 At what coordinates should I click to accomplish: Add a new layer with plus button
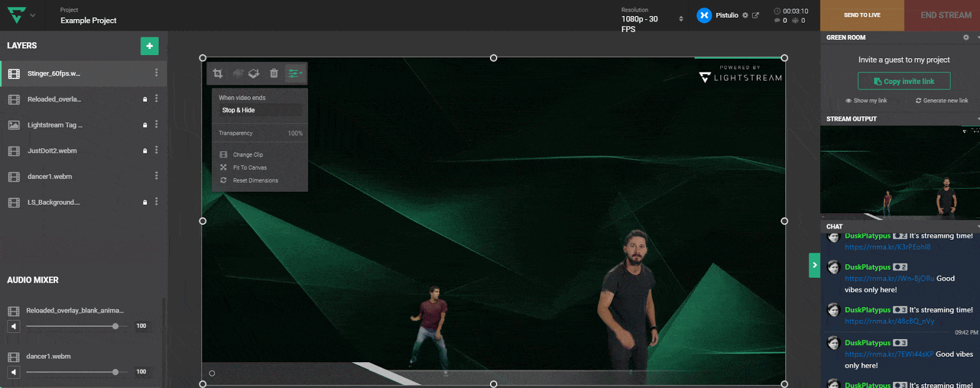coord(149,46)
